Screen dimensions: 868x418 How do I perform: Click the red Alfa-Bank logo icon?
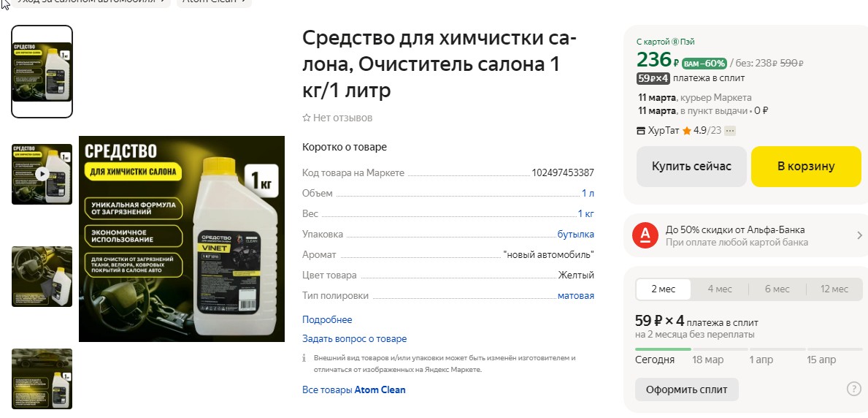click(645, 235)
